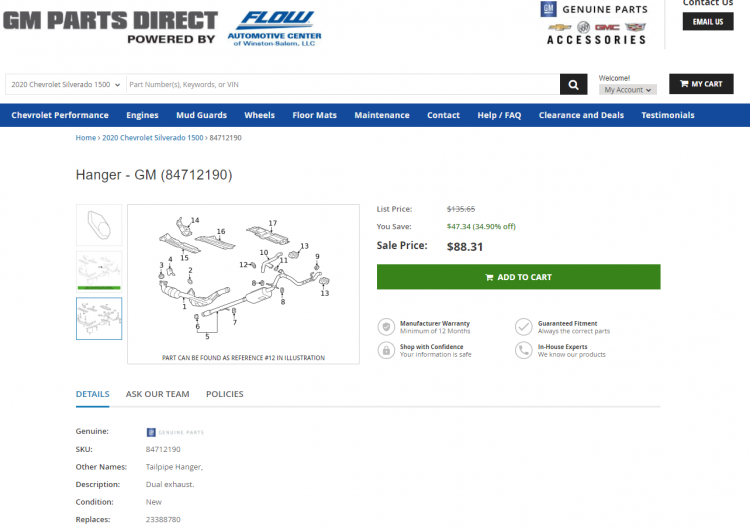Expand the My Account dropdown

628,90
